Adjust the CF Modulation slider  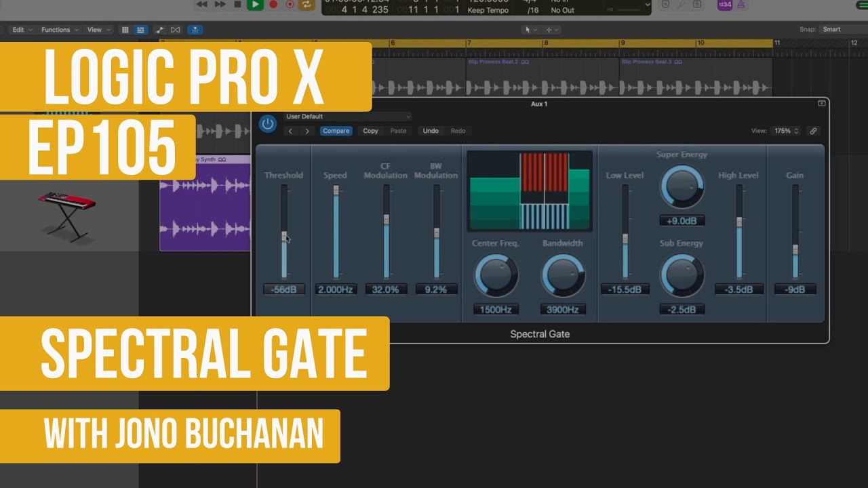pyautogui.click(x=387, y=220)
